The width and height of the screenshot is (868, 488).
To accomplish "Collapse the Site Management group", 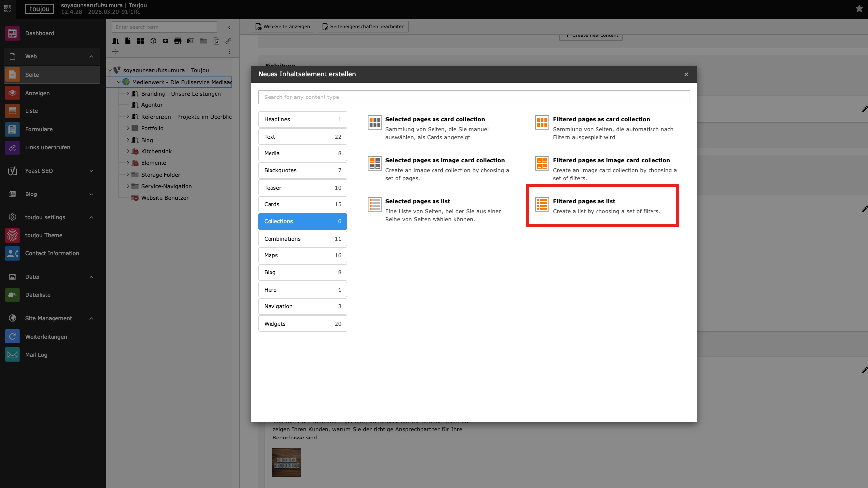I will 91,318.
